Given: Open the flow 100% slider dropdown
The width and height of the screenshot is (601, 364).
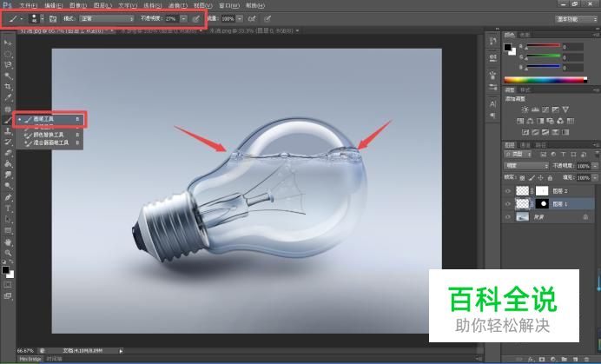Looking at the screenshot, I should [x=240, y=19].
